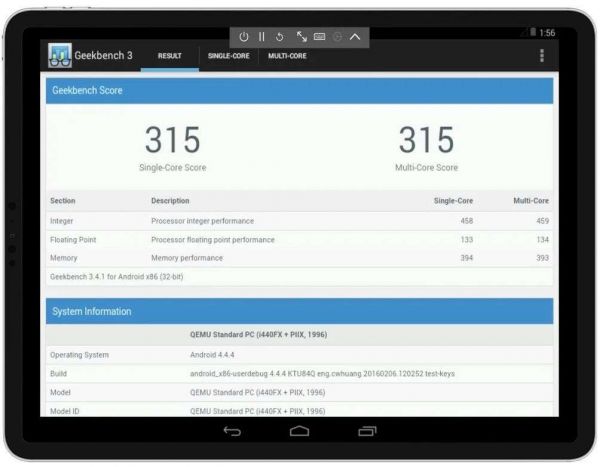
Task: Collapse the floating toolbar with up chevron
Action: tap(355, 36)
